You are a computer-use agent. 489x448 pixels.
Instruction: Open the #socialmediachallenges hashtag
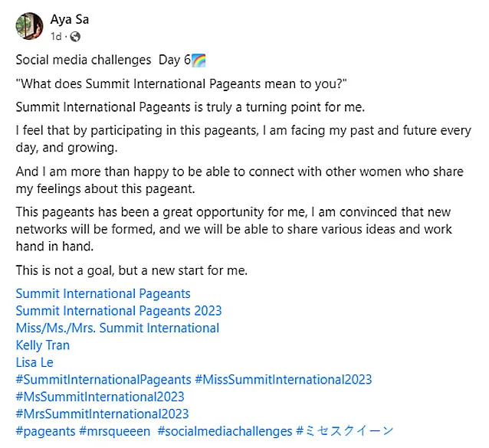225,431
